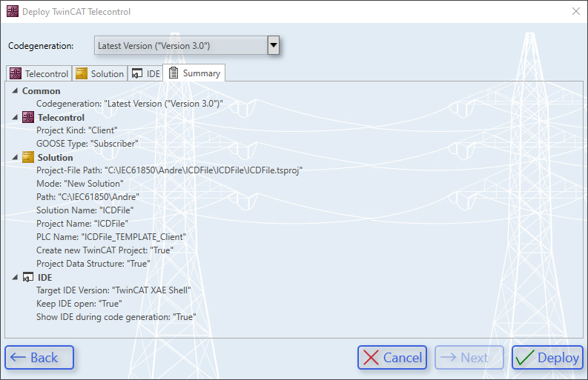Click the TwinCAT Telecontrol title bar icon

(x=13, y=12)
